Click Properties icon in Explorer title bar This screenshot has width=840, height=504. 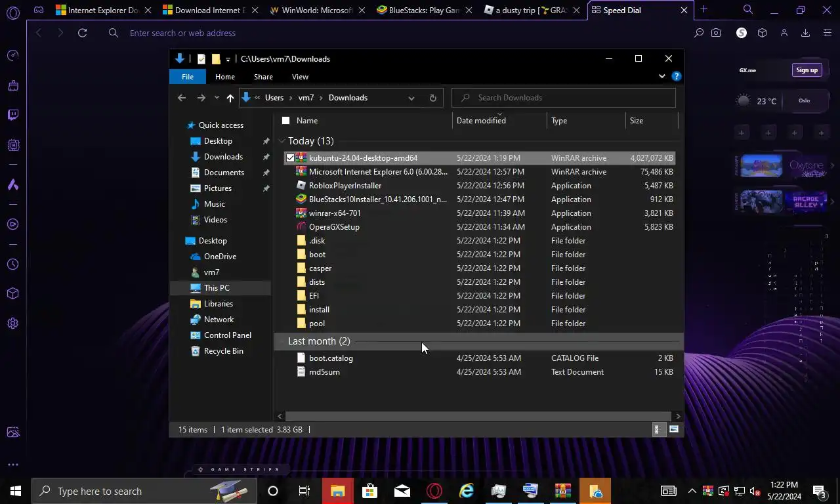(x=201, y=59)
